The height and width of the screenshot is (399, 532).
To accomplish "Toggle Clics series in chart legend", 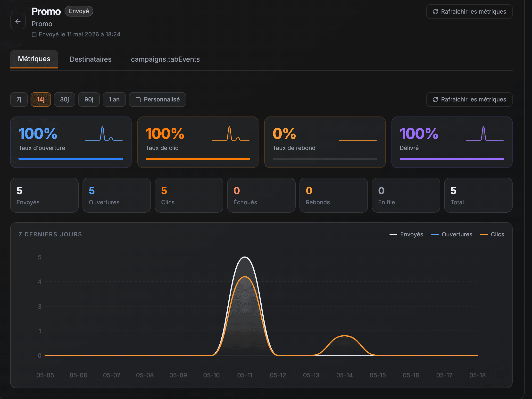I will (492, 234).
